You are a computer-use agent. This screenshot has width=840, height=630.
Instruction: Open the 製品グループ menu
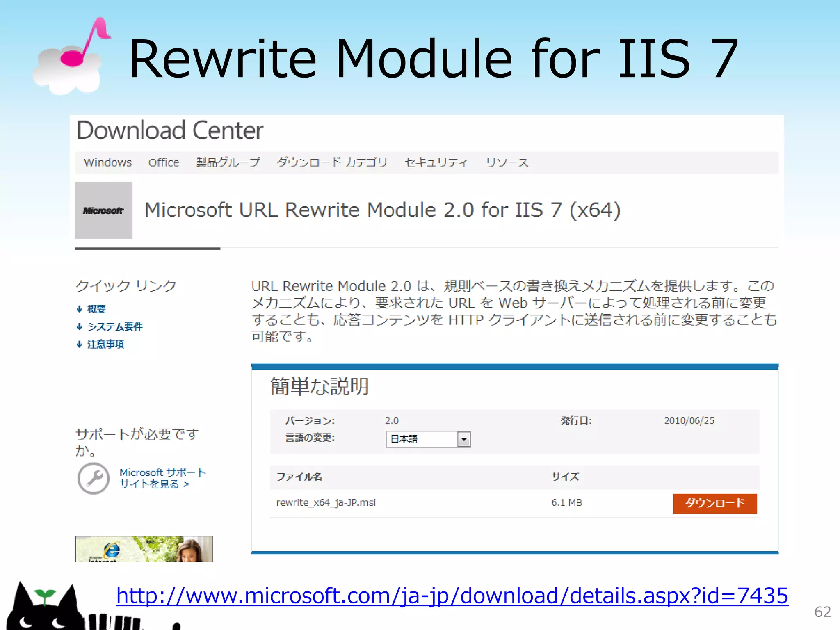click(x=228, y=162)
